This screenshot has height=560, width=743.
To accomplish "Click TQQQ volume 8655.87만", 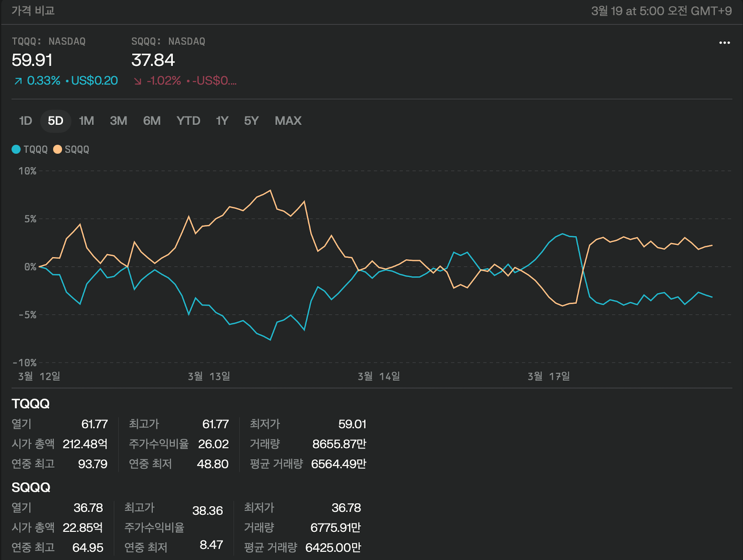I will coord(339,444).
